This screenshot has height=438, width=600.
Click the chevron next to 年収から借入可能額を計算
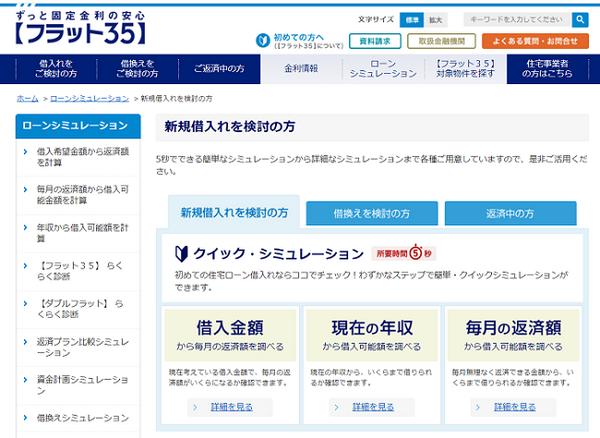[26, 228]
